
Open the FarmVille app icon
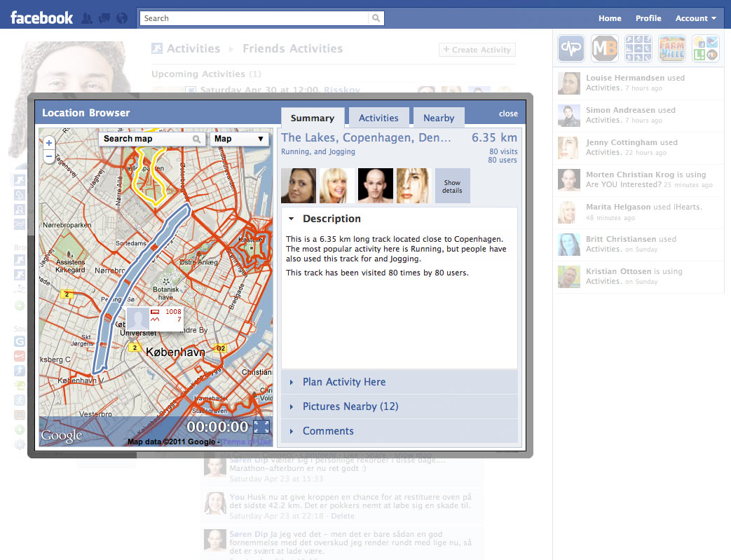(671, 48)
